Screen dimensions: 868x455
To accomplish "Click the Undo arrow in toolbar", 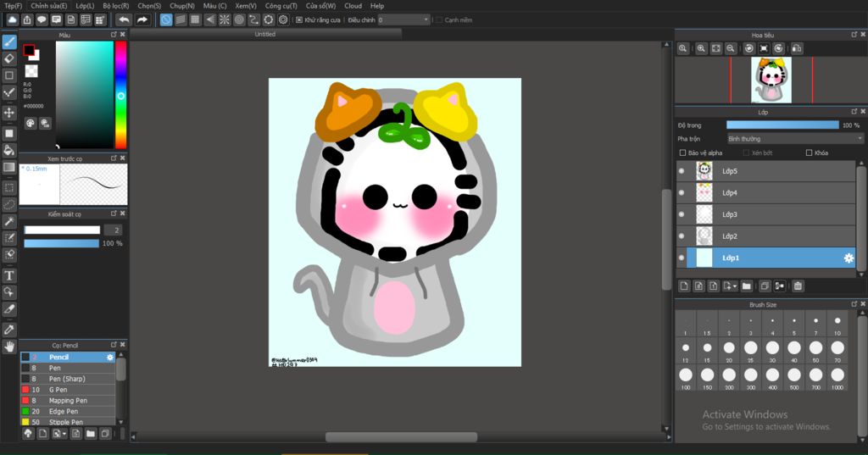I will coord(124,20).
